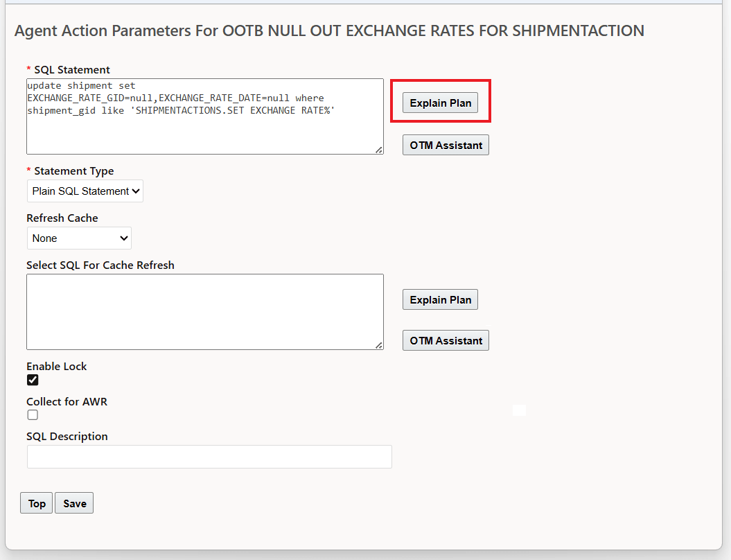Click the Refresh Cache label
Screen dimensions: 731x560
62,218
